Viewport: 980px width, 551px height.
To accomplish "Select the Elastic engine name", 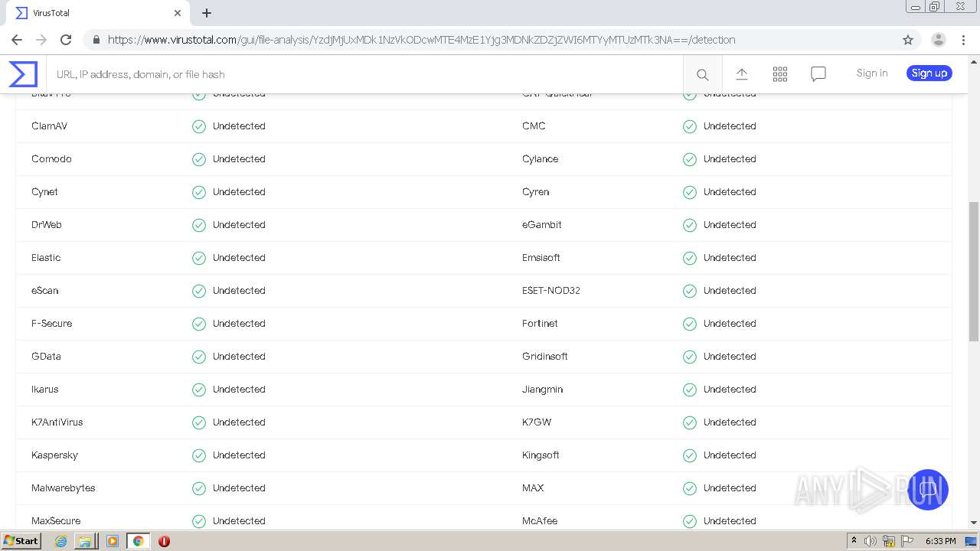I will pyautogui.click(x=46, y=258).
